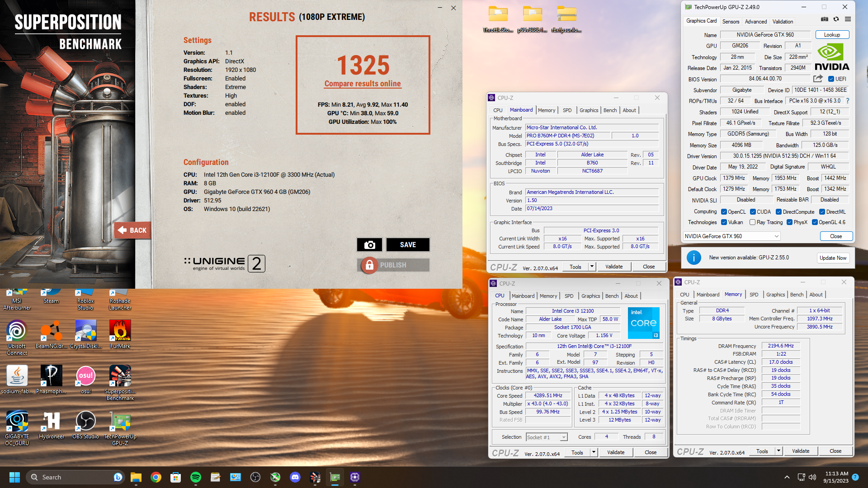This screenshot has width=868, height=488.
Task: Open the GPU-Z hamburger menu
Action: pos(848,19)
